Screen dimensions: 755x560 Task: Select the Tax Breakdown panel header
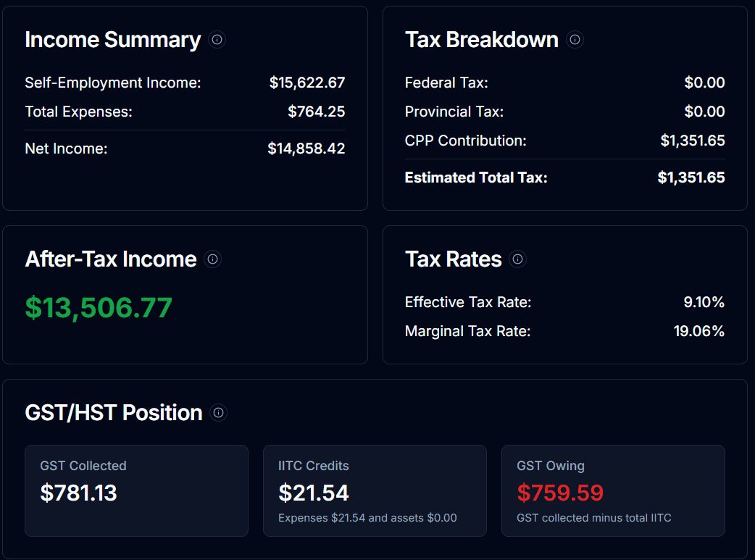(x=482, y=40)
